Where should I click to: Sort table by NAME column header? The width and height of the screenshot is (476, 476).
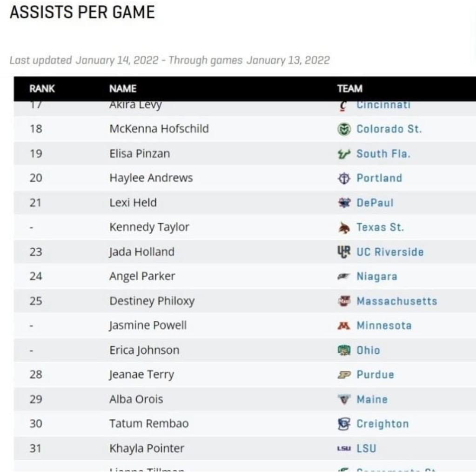[x=123, y=88]
